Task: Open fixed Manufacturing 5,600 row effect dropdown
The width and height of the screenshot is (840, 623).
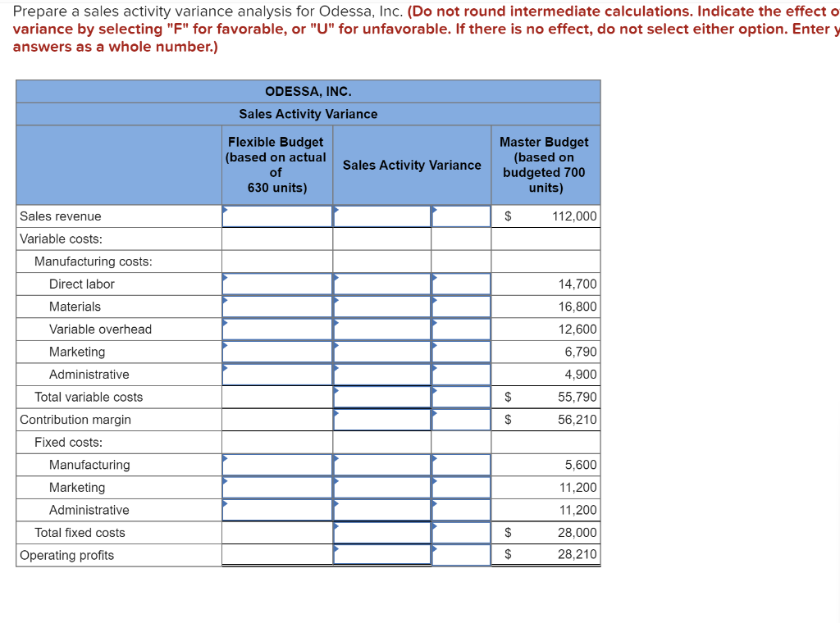Action: point(461,465)
